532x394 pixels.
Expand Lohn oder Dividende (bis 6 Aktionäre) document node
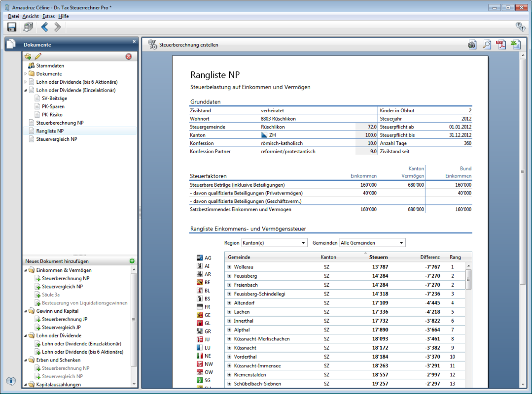click(26, 82)
